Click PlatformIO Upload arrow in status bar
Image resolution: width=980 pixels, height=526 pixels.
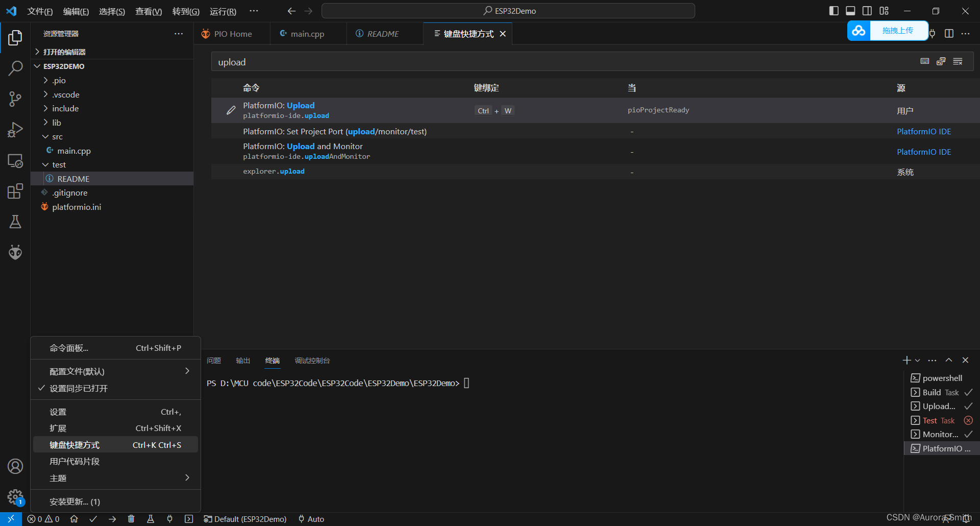click(112, 519)
